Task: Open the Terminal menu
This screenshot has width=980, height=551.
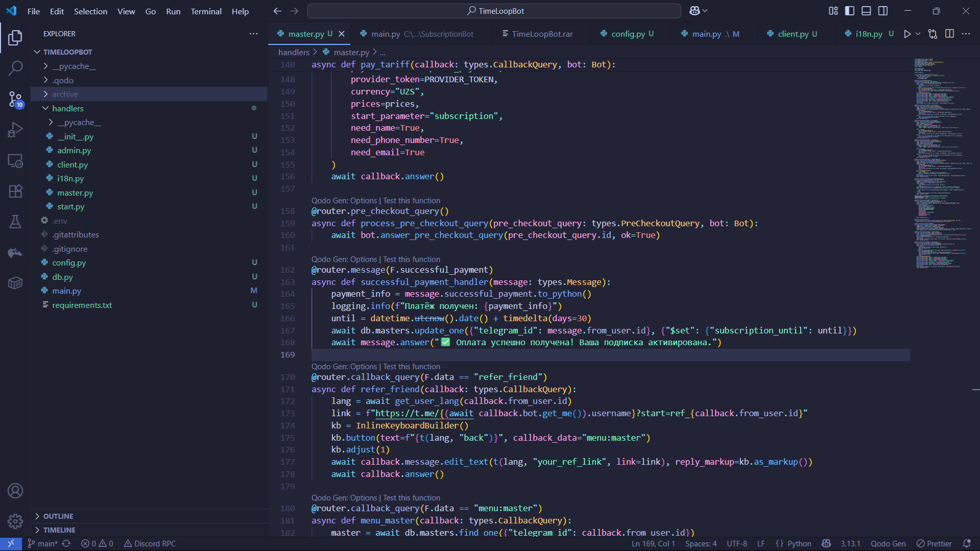Action: 206,11
